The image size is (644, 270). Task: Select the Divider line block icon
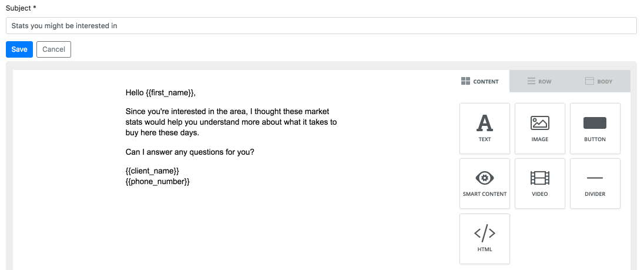(595, 178)
